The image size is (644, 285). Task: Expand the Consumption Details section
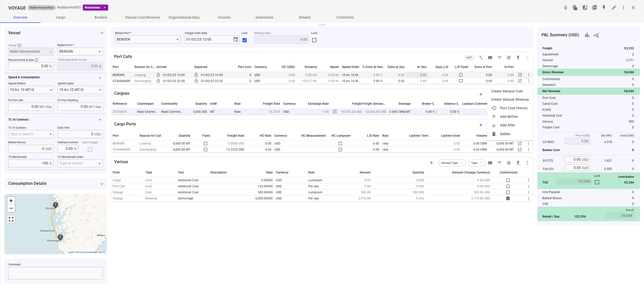[x=102, y=184]
